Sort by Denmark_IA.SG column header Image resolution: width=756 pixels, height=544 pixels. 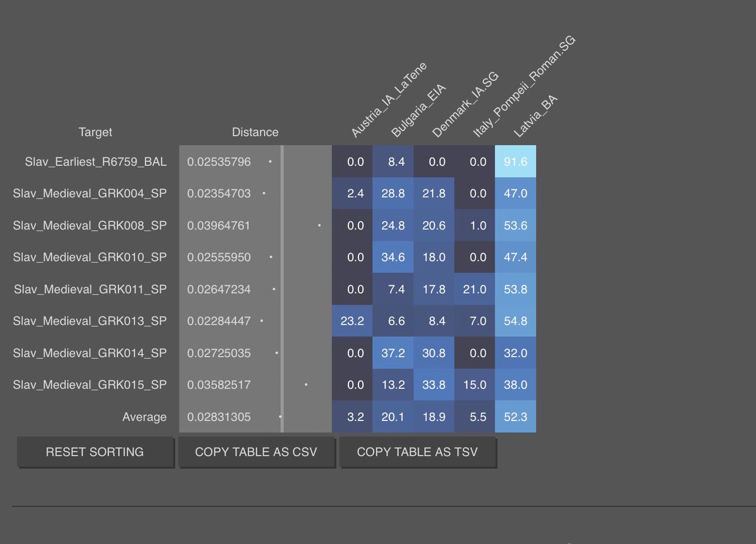465,105
